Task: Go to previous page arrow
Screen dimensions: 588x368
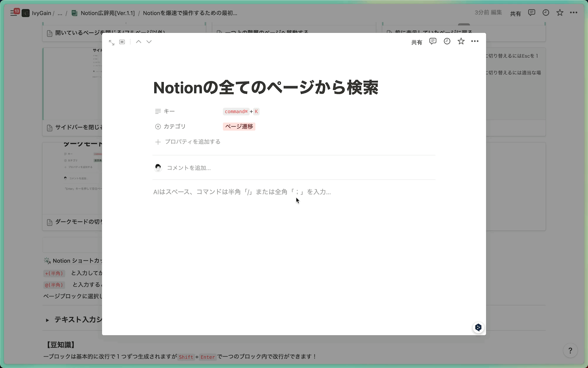Action: 138,42
